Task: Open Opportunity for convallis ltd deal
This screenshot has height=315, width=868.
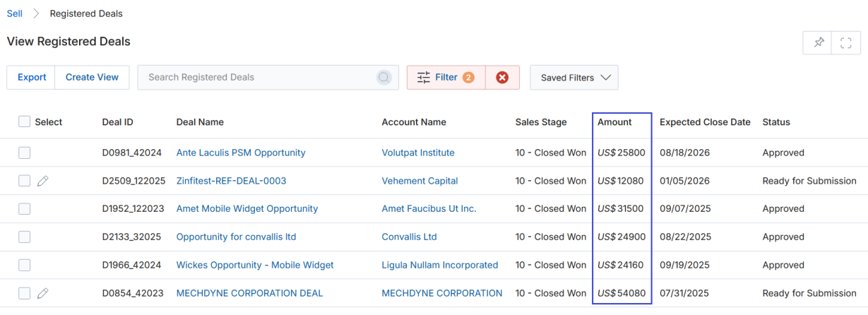Action: pos(237,237)
